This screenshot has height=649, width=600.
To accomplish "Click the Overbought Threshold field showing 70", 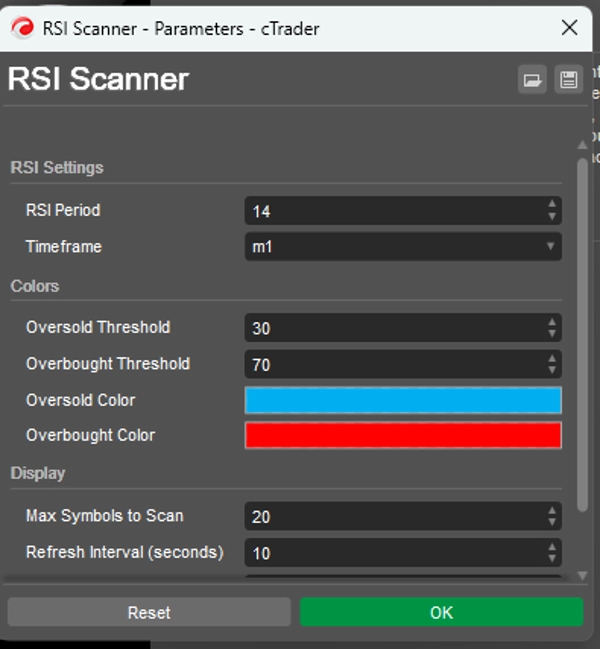I will [x=403, y=364].
